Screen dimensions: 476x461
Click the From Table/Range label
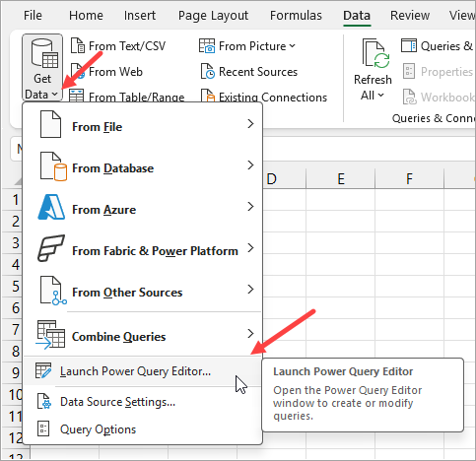click(137, 98)
